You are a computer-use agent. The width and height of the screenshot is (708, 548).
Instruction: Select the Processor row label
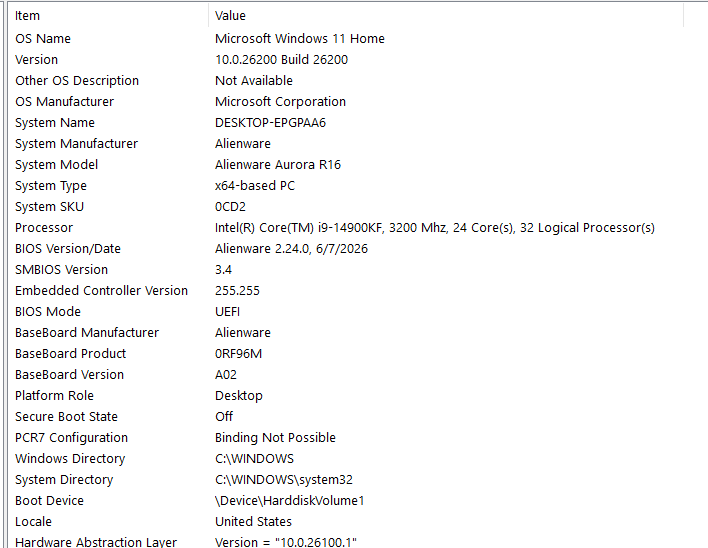(44, 228)
